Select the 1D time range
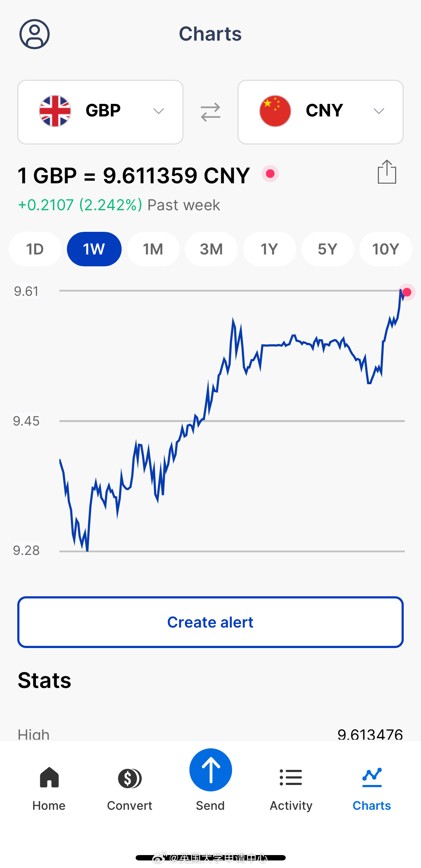The image size is (421, 868). pos(35,249)
